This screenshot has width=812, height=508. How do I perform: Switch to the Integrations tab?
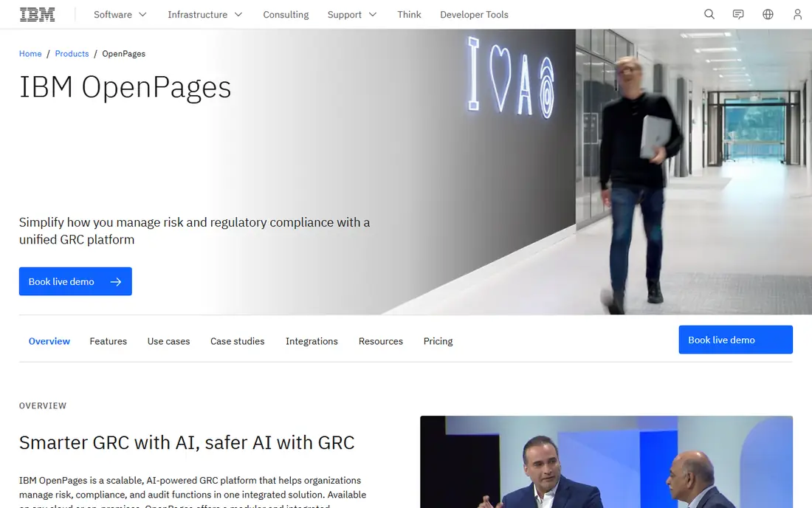[312, 341]
